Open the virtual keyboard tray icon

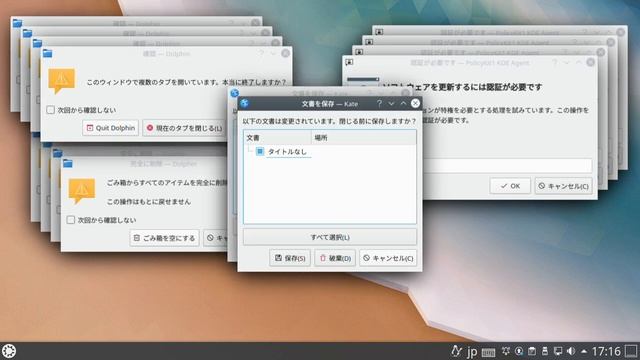click(x=488, y=352)
